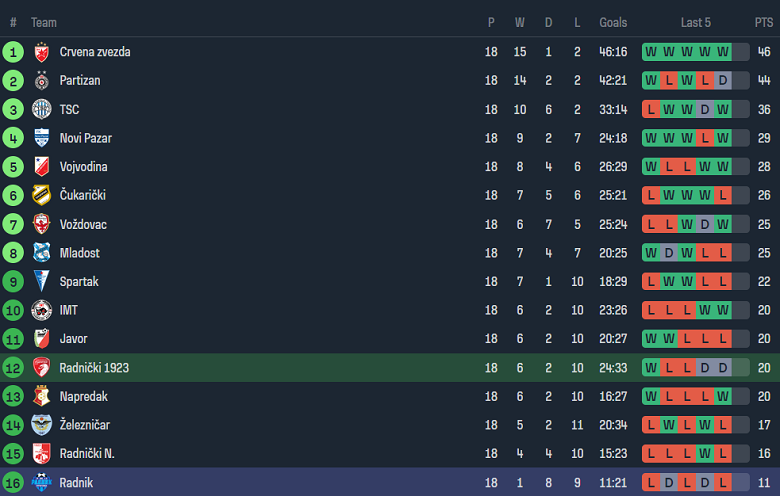Select the Novi Pazar team crest

pyautogui.click(x=41, y=138)
